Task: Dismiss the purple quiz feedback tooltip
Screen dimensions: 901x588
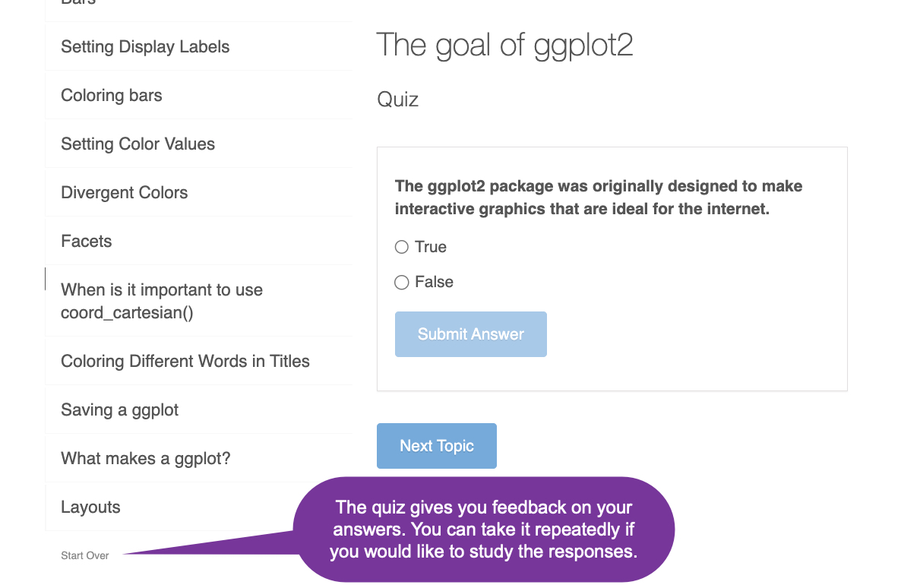Action: (484, 529)
